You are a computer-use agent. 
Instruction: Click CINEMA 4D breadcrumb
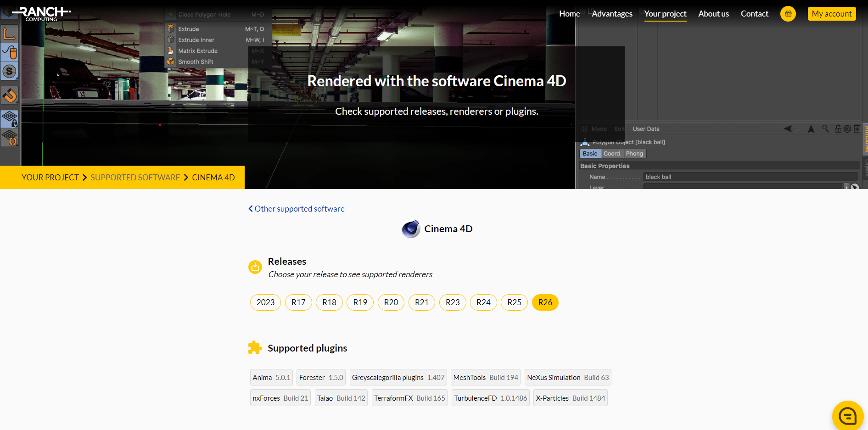click(x=213, y=178)
